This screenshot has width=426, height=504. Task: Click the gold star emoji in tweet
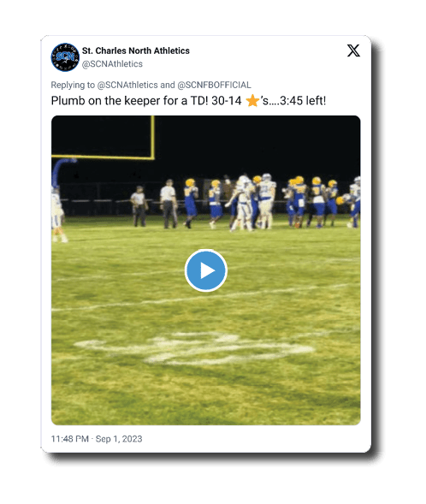click(x=252, y=101)
